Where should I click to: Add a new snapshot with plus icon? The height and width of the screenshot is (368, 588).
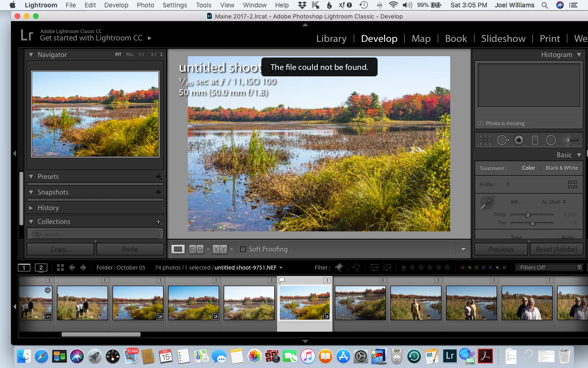(x=158, y=192)
